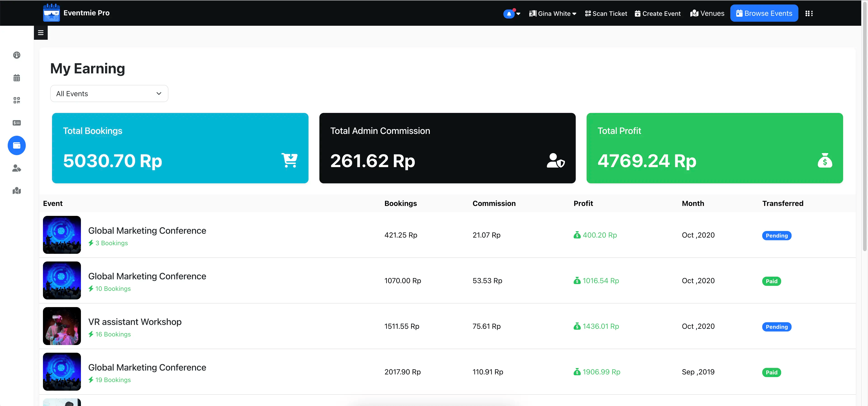Click the VR assistant Workshop thumbnail

click(62, 326)
